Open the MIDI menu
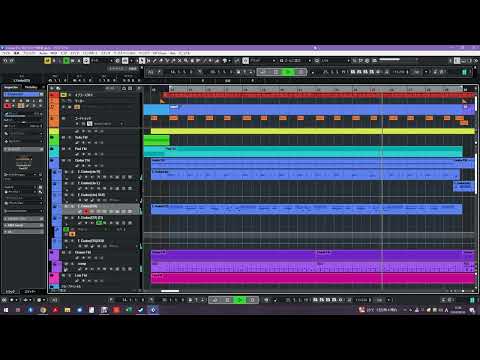The image size is (480, 360). [x=54, y=53]
